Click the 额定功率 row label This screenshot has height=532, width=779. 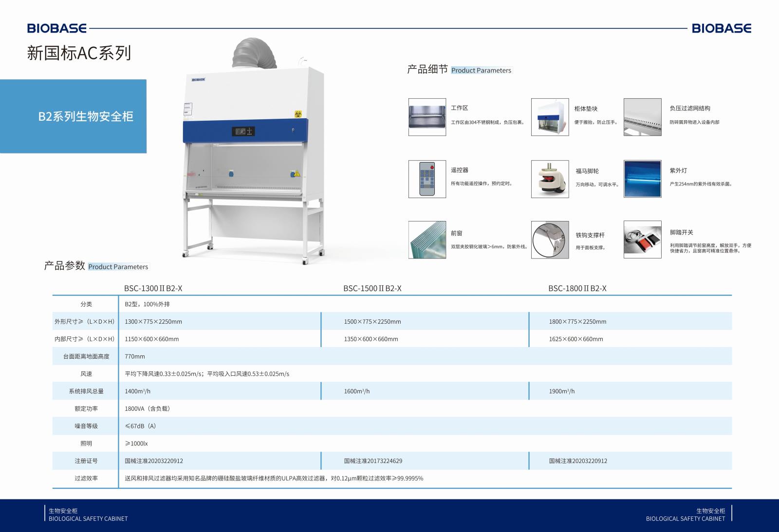tap(86, 409)
